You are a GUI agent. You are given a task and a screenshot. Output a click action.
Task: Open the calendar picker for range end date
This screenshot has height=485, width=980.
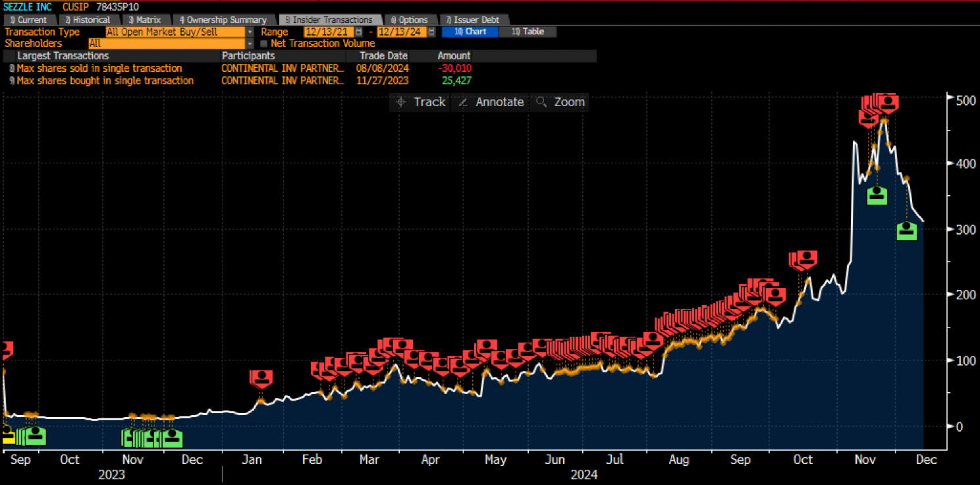pos(431,32)
